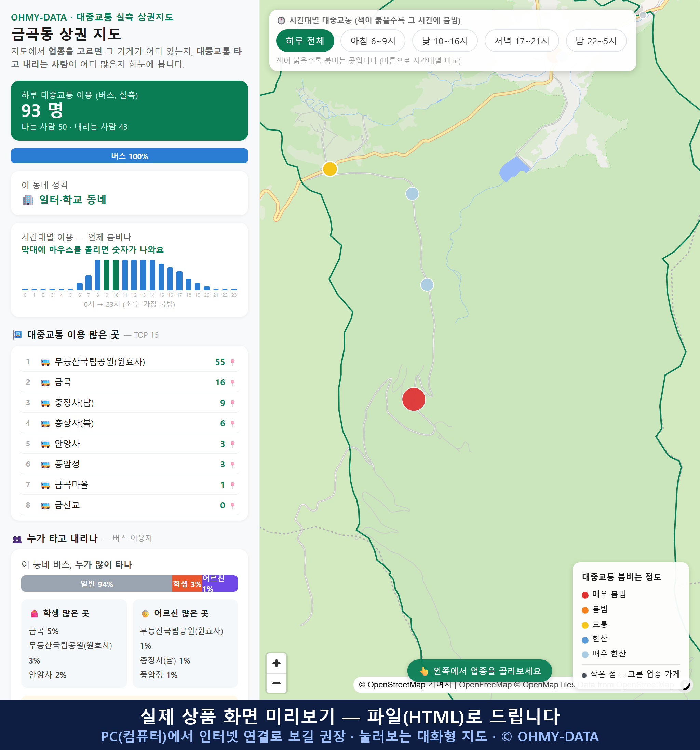The width and height of the screenshot is (700, 750).
Task: Click the building icon by 일터·학교 동네
Action: click(28, 200)
